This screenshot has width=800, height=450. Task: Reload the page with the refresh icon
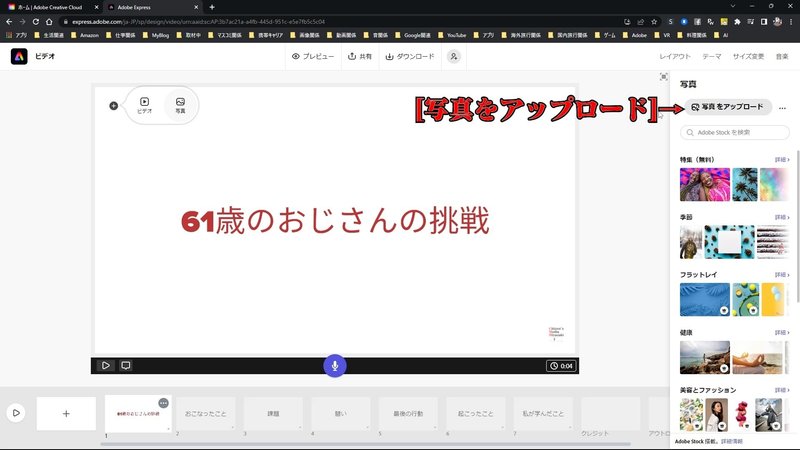click(36, 21)
